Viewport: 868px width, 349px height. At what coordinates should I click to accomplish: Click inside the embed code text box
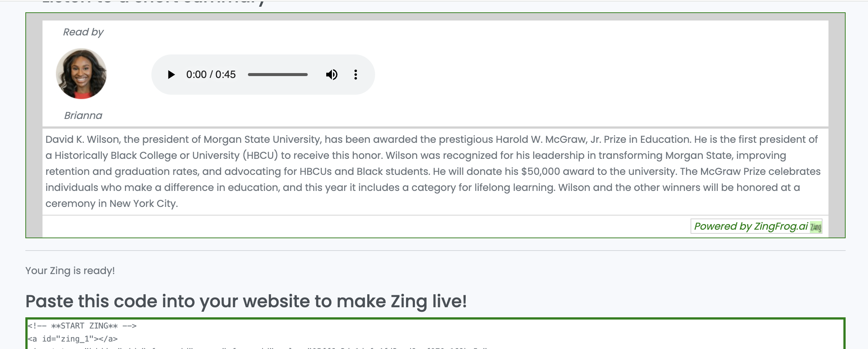(x=435, y=334)
